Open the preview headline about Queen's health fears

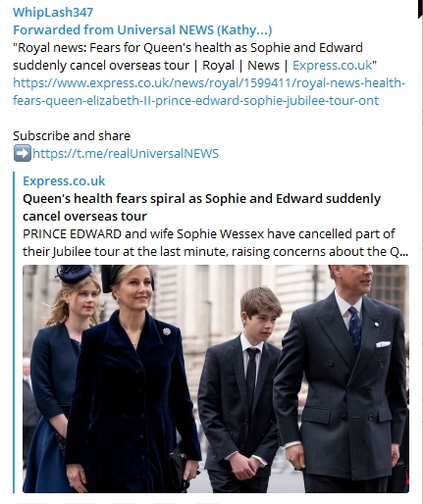click(201, 208)
